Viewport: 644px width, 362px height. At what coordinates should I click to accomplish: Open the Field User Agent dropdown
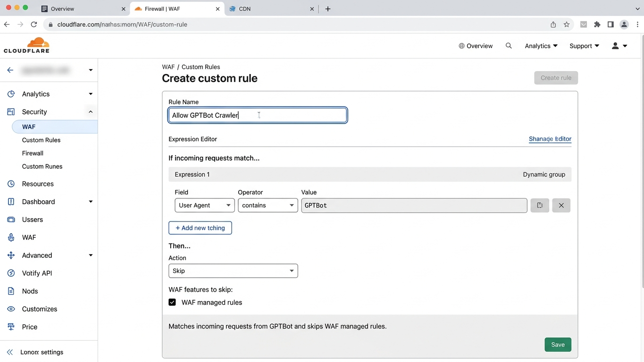(204, 206)
